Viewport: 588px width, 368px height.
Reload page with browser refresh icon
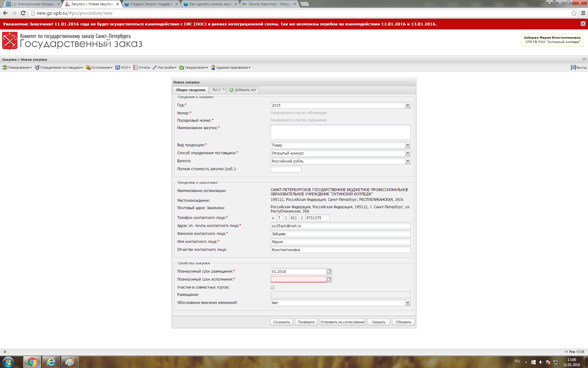[x=23, y=13]
